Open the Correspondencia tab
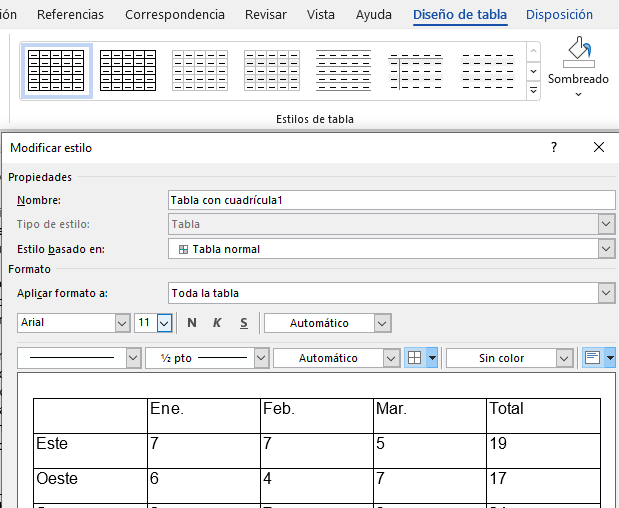Viewport: 619px width, 508px height. tap(175, 15)
